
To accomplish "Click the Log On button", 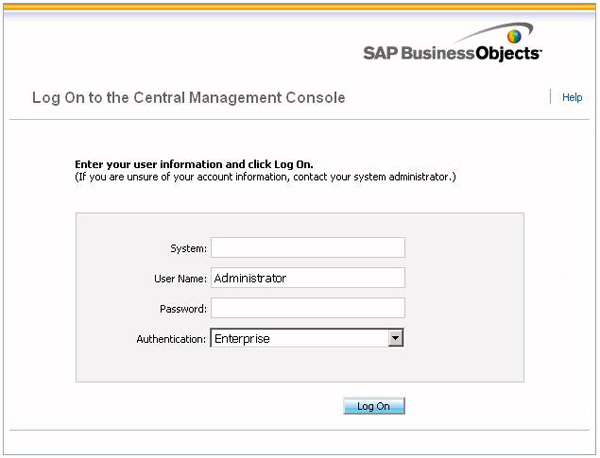I will (x=373, y=406).
